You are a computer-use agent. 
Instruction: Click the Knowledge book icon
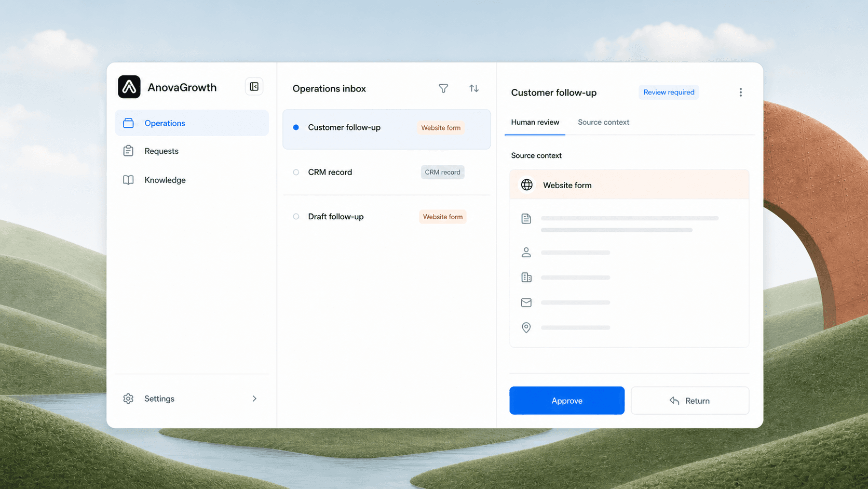pyautogui.click(x=128, y=180)
